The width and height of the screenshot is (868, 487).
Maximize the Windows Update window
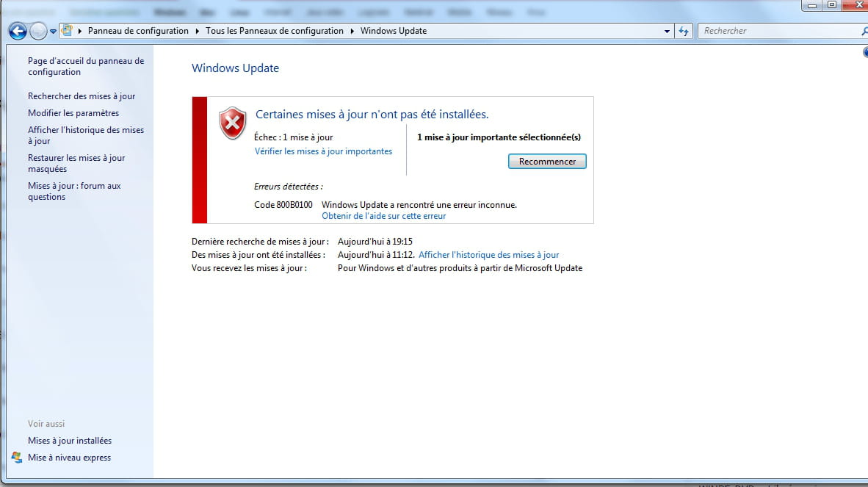coord(831,6)
